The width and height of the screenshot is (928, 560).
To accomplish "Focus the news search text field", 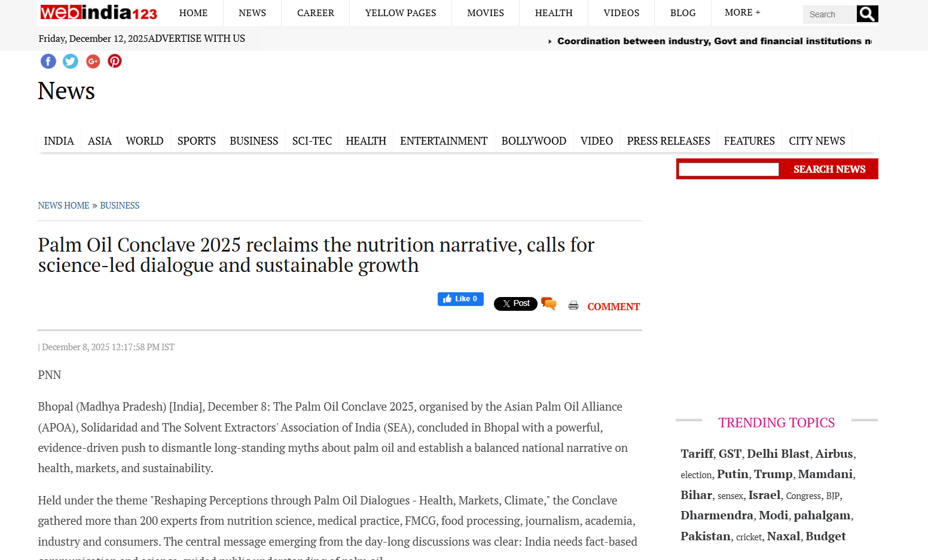I will click(x=728, y=170).
